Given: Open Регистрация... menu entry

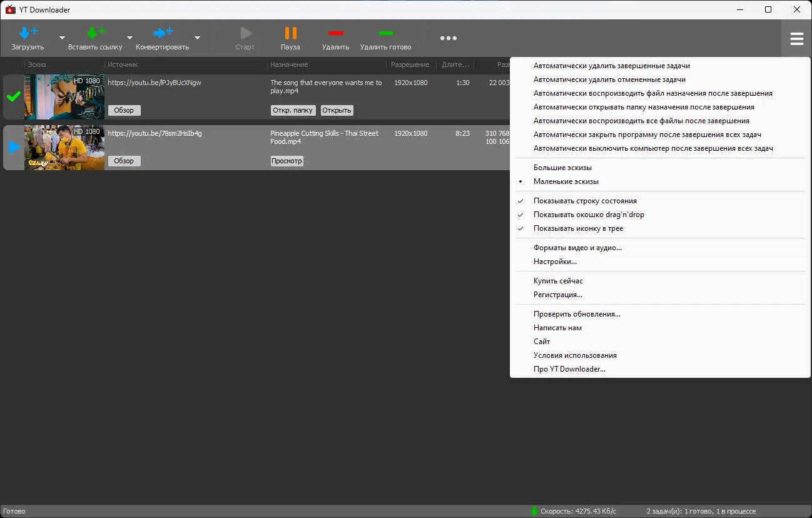Looking at the screenshot, I should [660, 295].
